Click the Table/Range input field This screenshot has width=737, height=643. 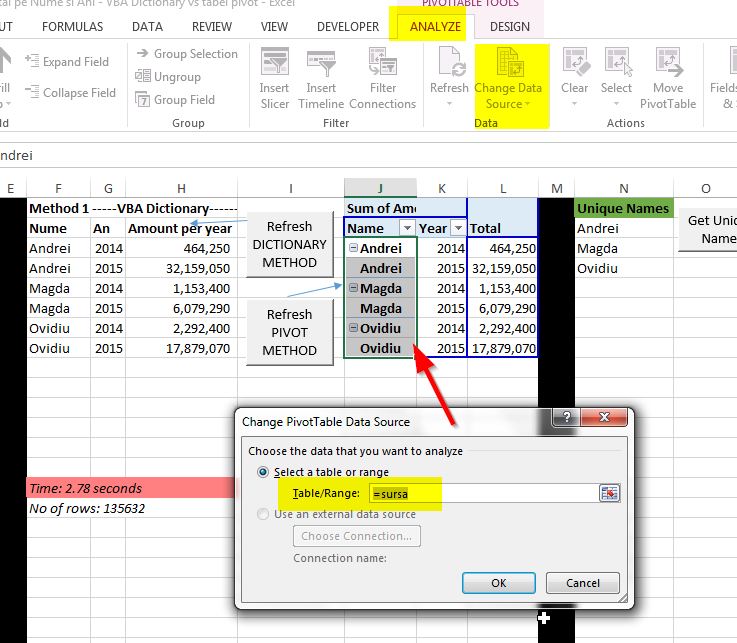[x=484, y=494]
